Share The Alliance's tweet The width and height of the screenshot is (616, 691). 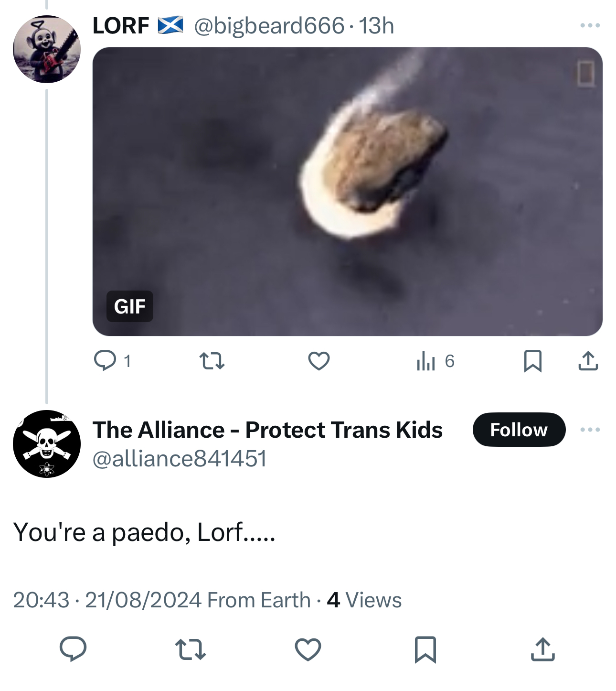(x=542, y=649)
